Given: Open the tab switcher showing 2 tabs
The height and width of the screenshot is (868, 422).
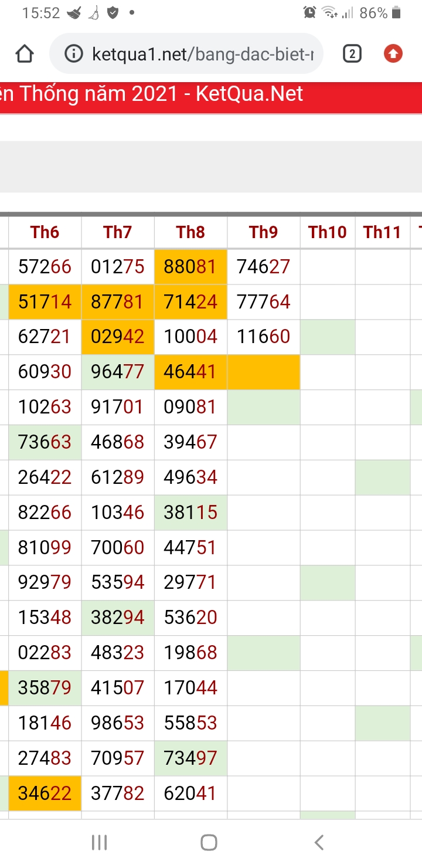Looking at the screenshot, I should click(x=352, y=55).
